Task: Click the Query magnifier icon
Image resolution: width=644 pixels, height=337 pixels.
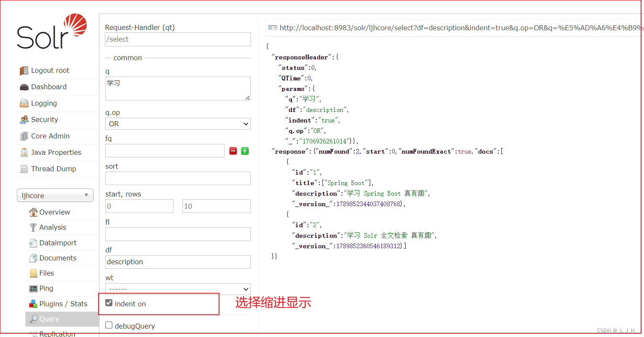Action: tap(34, 319)
